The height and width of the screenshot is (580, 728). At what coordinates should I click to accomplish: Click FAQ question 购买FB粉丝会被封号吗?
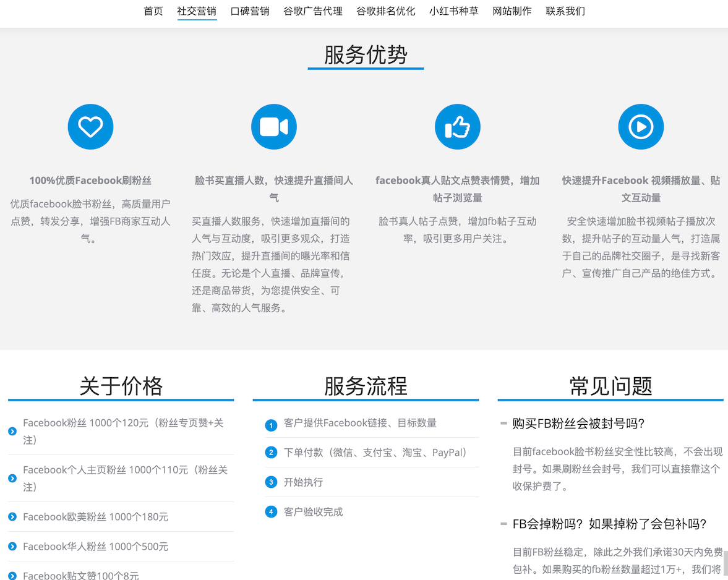pos(578,423)
